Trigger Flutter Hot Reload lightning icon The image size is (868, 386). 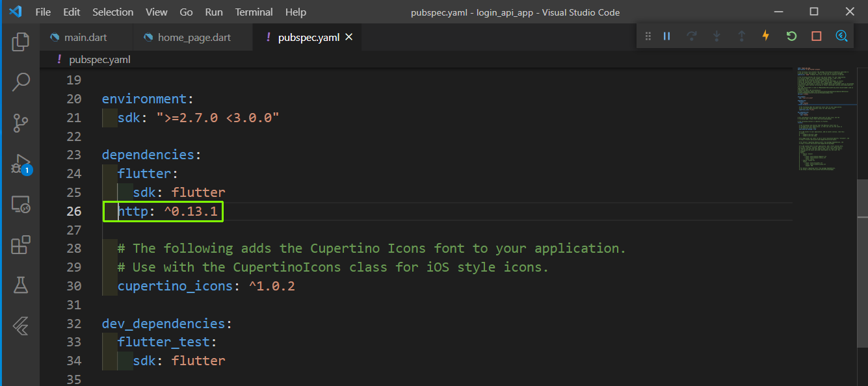point(766,36)
